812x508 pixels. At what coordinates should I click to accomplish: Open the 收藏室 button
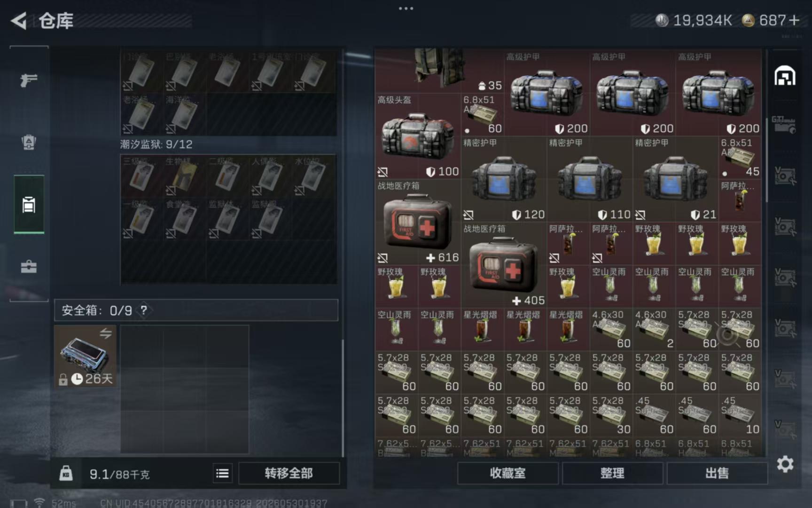[507, 473]
